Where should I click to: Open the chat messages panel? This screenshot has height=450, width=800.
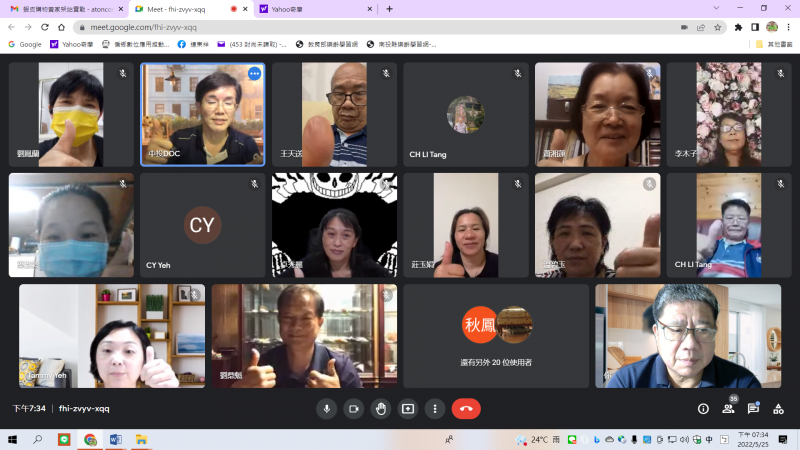pyautogui.click(x=754, y=408)
